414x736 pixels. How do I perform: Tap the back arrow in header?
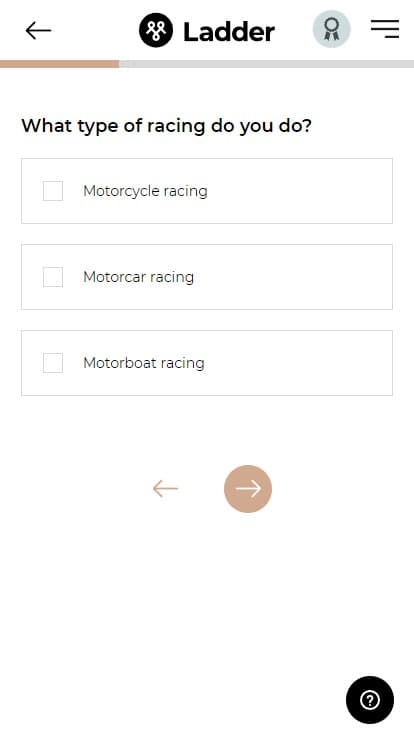(x=38, y=31)
